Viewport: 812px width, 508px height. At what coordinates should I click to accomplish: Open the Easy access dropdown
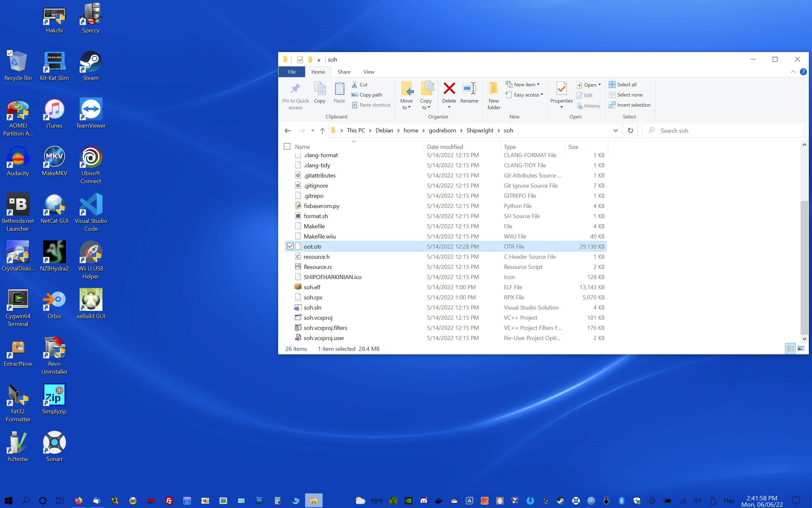(524, 95)
